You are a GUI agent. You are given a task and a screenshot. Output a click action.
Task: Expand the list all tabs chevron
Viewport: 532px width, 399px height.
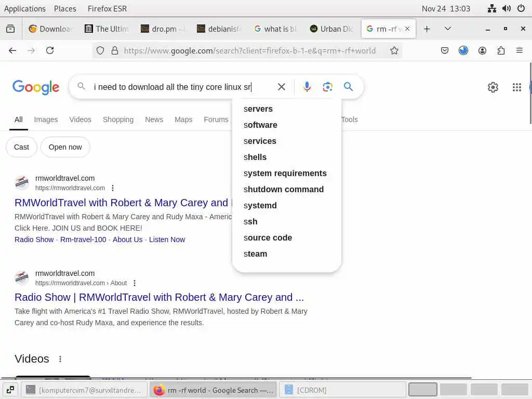(448, 29)
